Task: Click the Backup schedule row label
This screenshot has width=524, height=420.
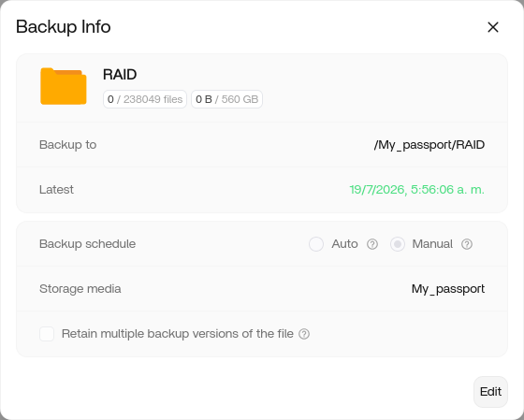Action: tap(88, 244)
